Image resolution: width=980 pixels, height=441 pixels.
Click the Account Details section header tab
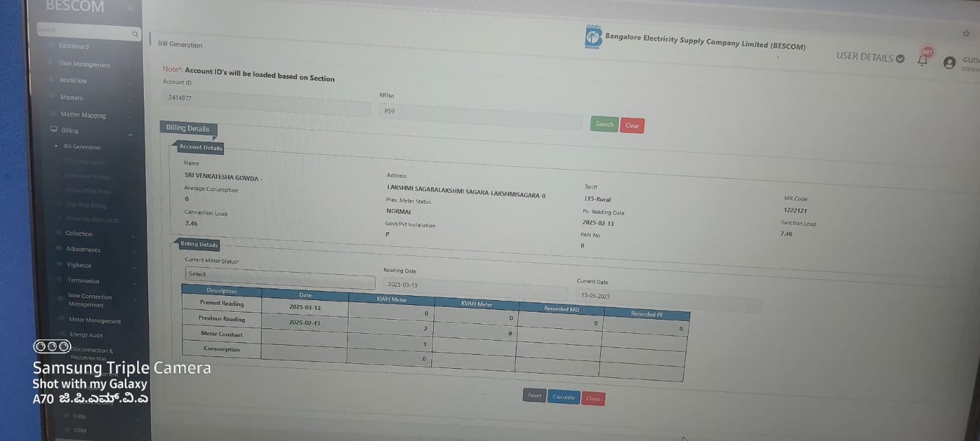(200, 147)
